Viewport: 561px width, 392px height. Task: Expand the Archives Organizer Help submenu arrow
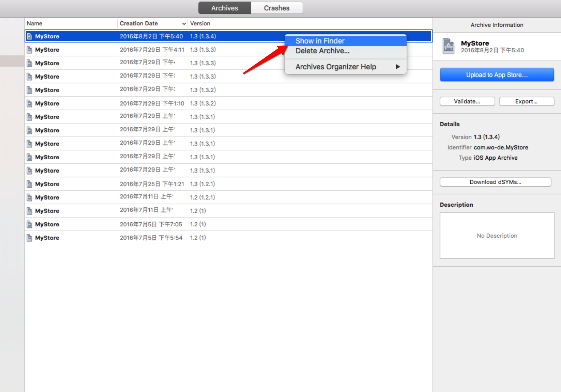398,67
